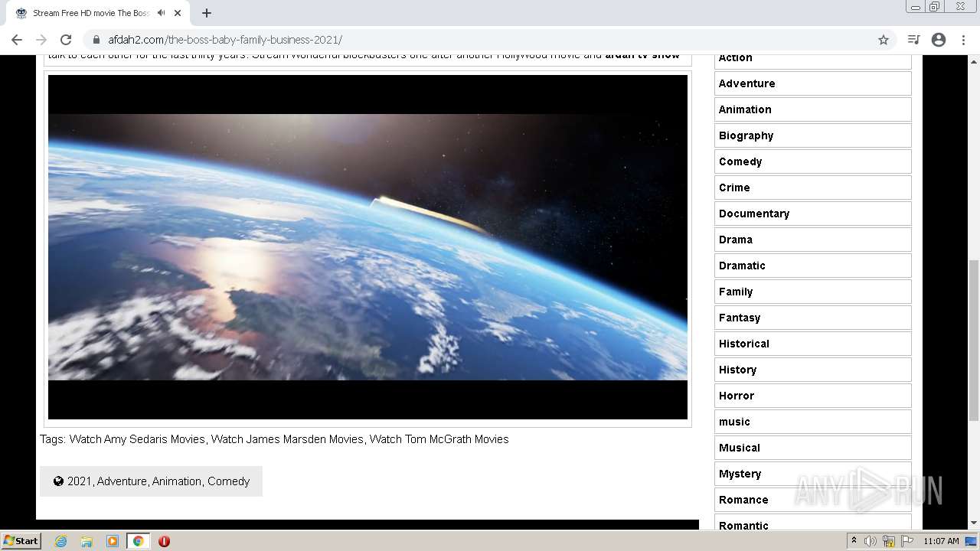This screenshot has height=551, width=980.
Task: Reload the page with the refresh icon
Action: tap(66, 40)
